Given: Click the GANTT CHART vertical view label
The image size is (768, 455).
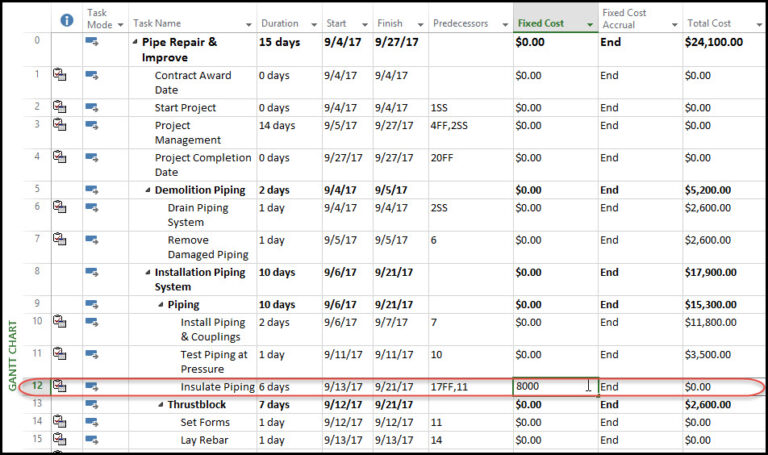Looking at the screenshot, I should (12, 356).
